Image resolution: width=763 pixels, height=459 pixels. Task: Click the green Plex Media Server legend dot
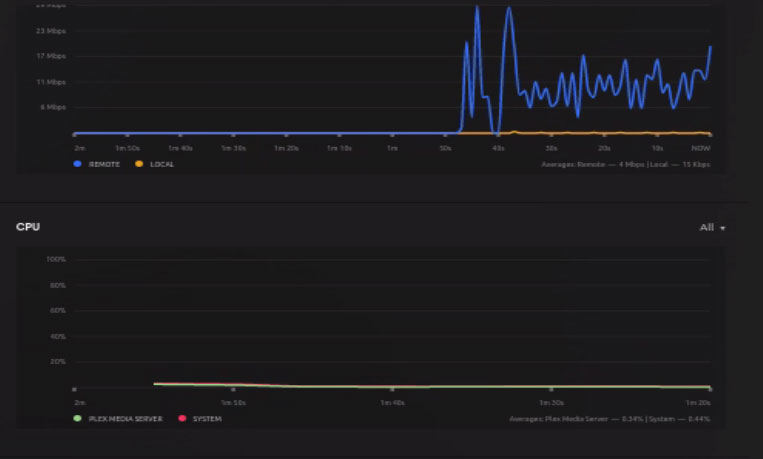coord(77,419)
